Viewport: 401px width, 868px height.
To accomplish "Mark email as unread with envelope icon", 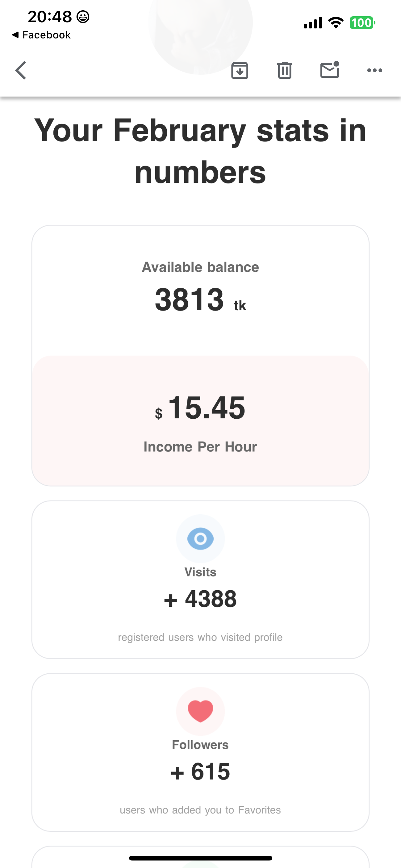I will pos(329,70).
